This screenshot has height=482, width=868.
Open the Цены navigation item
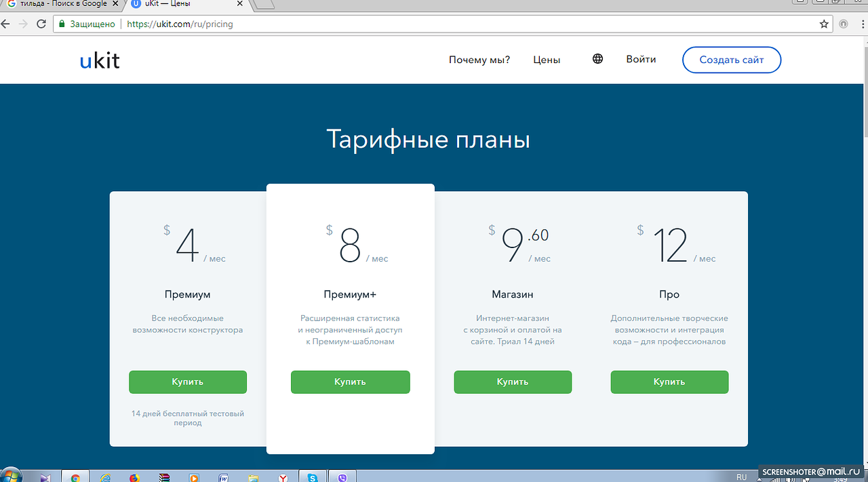[547, 60]
